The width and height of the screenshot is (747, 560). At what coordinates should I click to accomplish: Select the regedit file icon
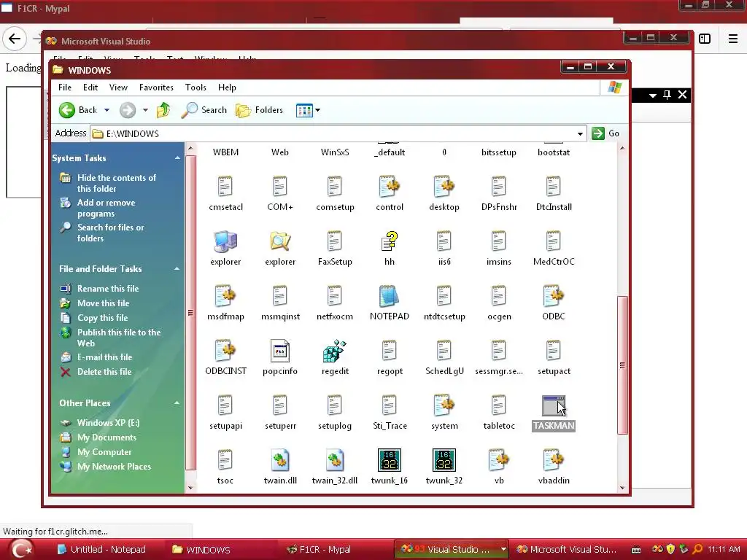pos(334,351)
